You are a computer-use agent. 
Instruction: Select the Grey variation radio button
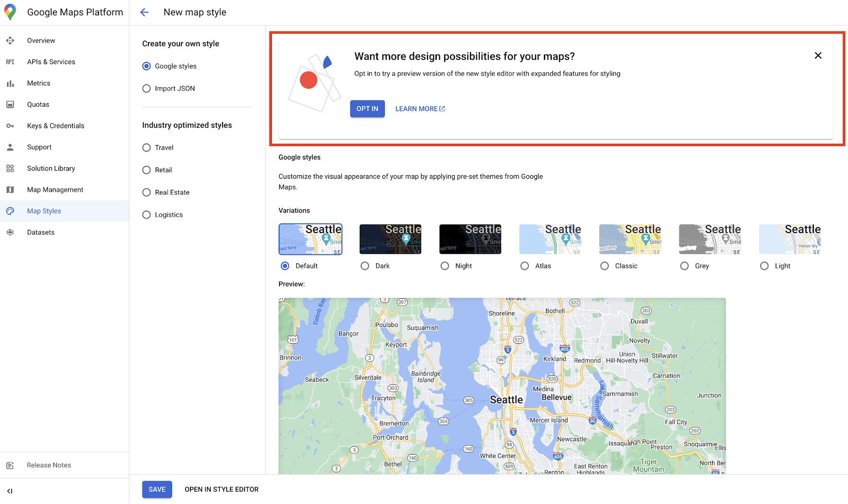684,266
